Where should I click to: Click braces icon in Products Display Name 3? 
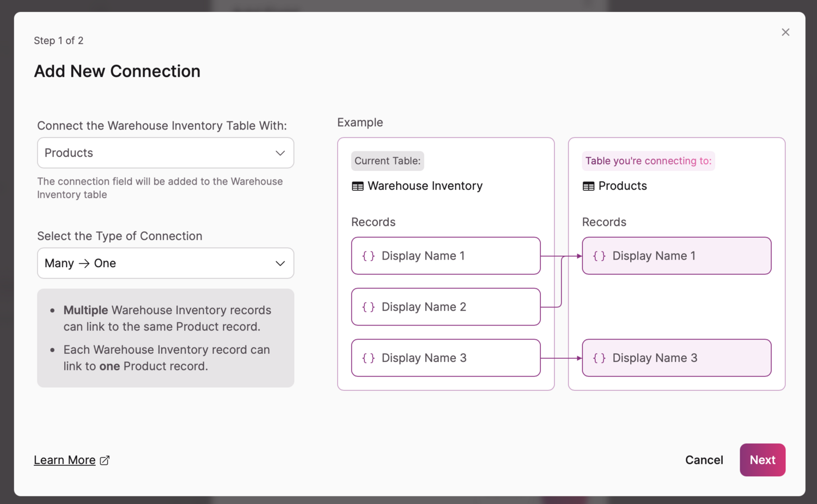(599, 358)
